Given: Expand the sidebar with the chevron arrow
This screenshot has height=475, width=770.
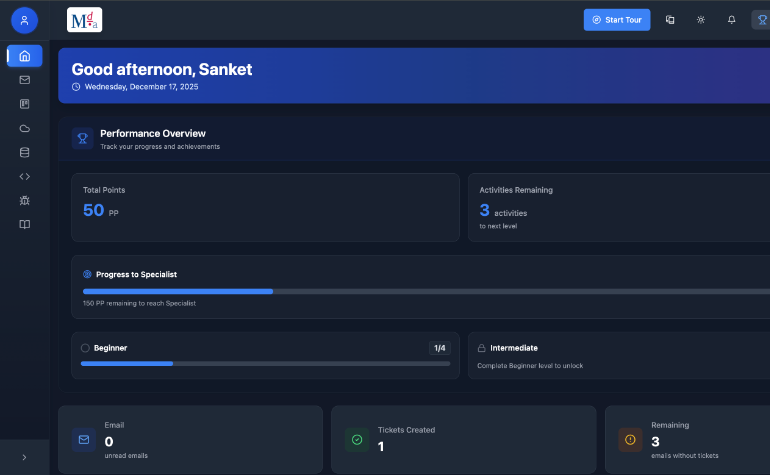Looking at the screenshot, I should tap(25, 457).
